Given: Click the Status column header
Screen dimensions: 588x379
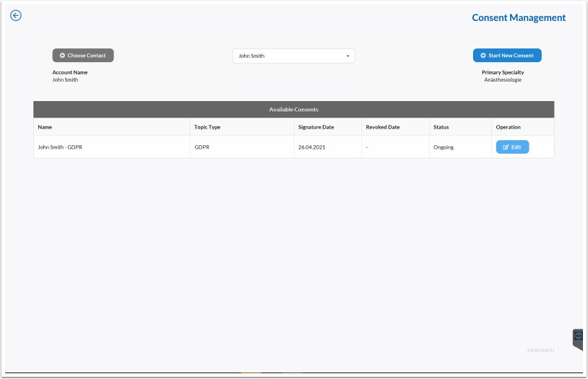Looking at the screenshot, I should [441, 127].
